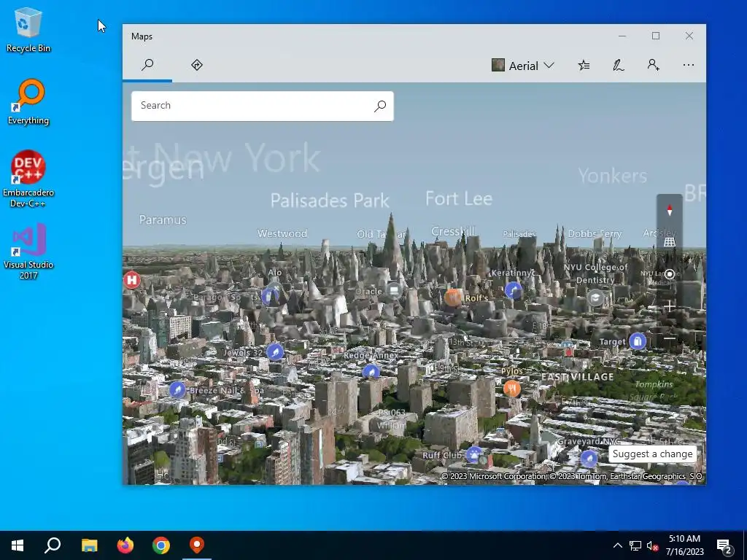Zoom in with the plus control
Viewport: 747px width, 560px height.
pyautogui.click(x=670, y=306)
